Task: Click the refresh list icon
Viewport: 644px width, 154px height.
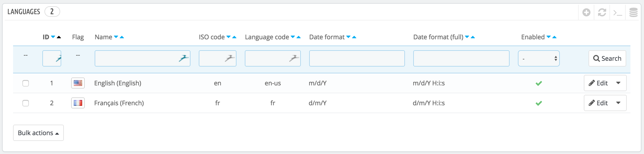Action: pyautogui.click(x=602, y=12)
